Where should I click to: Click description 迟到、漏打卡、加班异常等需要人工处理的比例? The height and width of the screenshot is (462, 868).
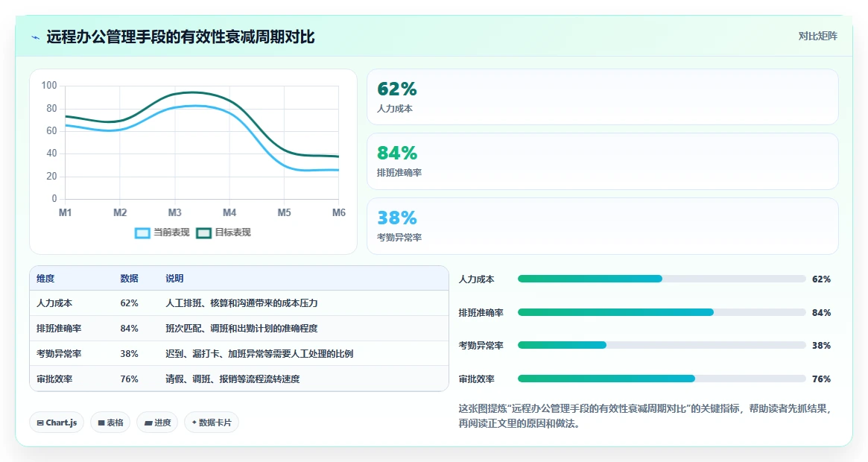click(x=259, y=354)
